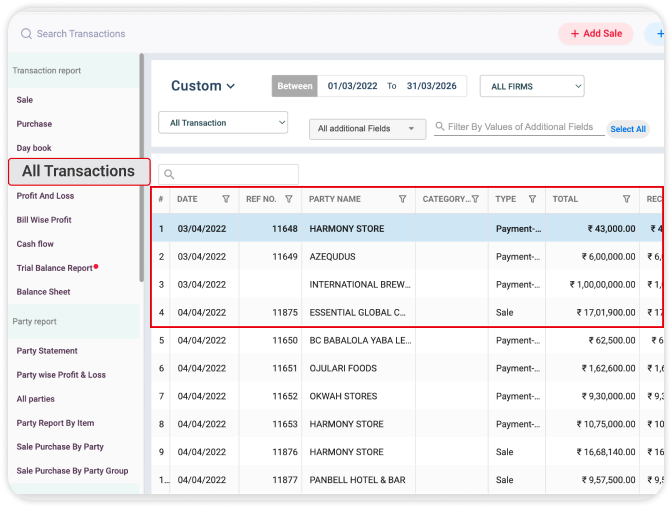Open the TYPE column filter icon
The width and height of the screenshot is (672, 508).
tap(532, 199)
